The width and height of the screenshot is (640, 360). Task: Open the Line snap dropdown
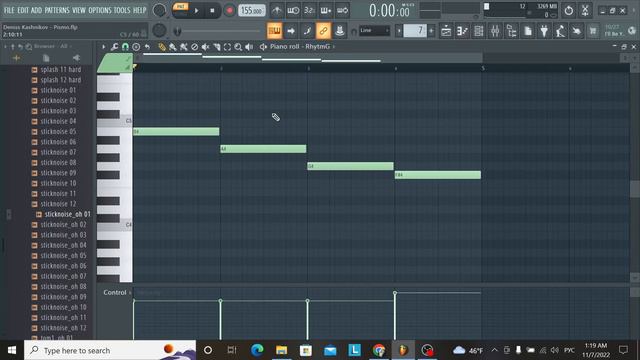(374, 31)
